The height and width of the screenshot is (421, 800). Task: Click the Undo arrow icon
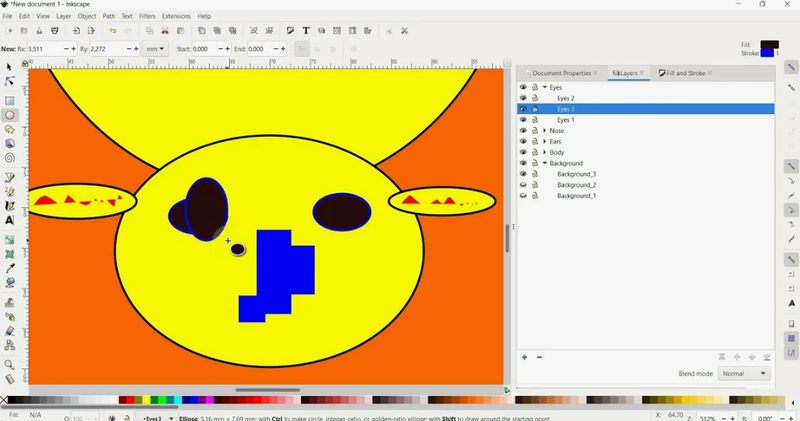[113, 31]
